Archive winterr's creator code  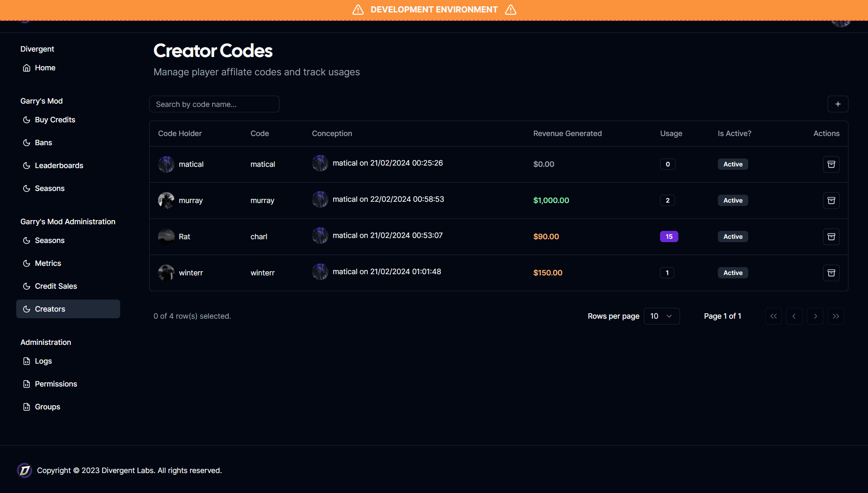click(831, 273)
